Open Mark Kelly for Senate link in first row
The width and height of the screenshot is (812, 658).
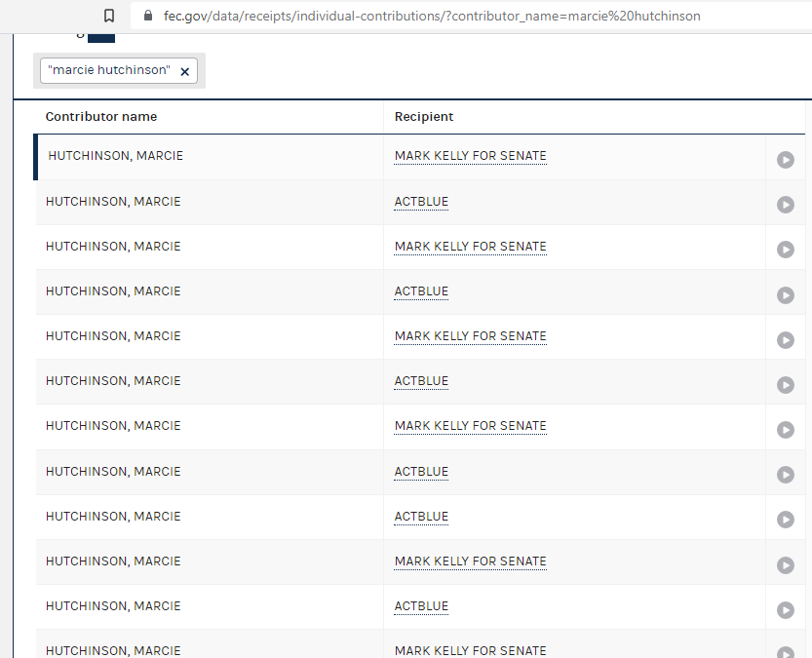[x=470, y=156]
